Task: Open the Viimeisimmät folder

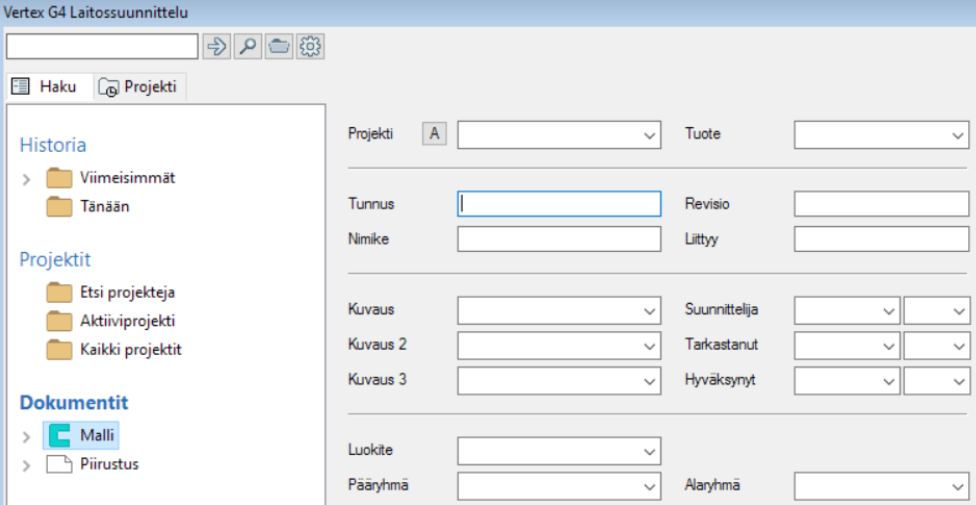Action: pos(59,178)
